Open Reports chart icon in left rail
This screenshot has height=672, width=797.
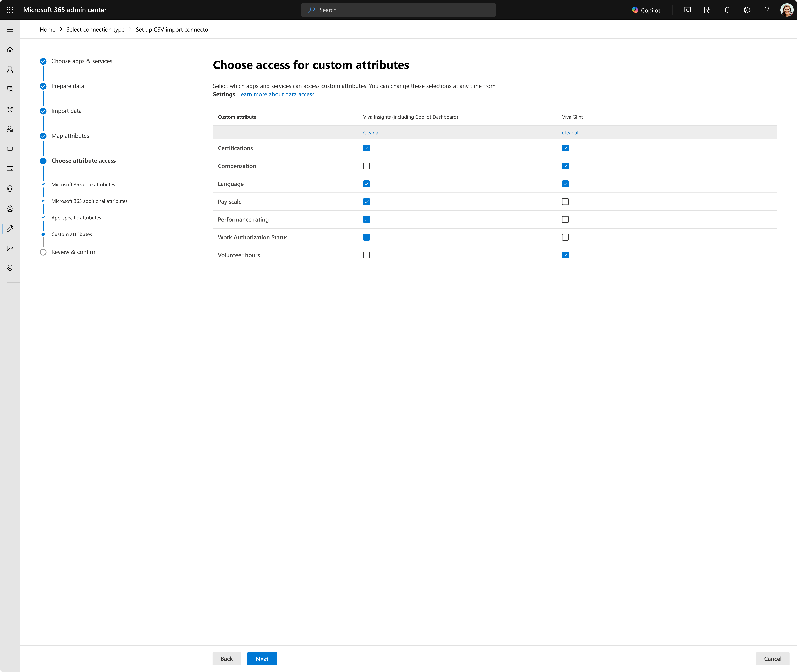coord(10,248)
